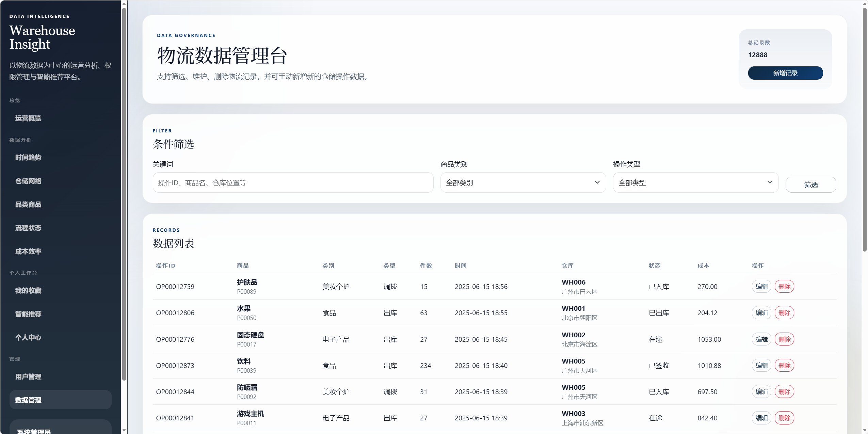
Task: Click sidebar scrollbar down arrow
Action: tap(124, 430)
